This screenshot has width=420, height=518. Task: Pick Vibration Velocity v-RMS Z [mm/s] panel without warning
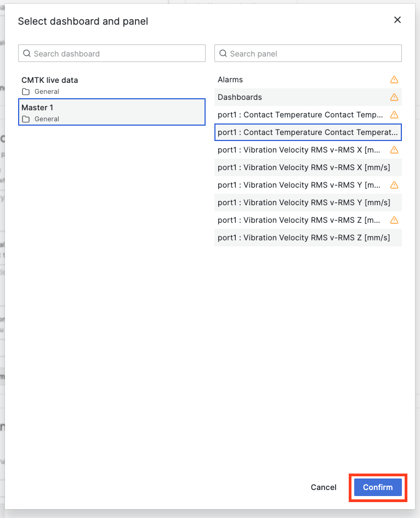coord(304,238)
